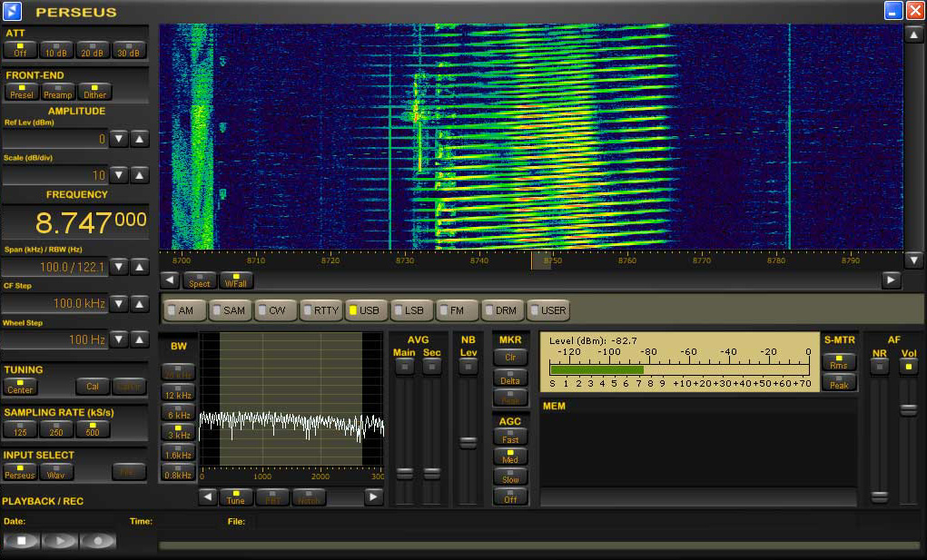The image size is (927, 560).
Task: Select RTTY demodulation mode
Action: (x=321, y=310)
